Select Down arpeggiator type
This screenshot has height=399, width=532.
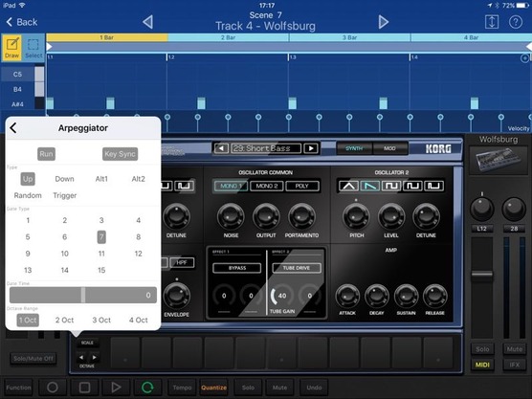tap(64, 179)
